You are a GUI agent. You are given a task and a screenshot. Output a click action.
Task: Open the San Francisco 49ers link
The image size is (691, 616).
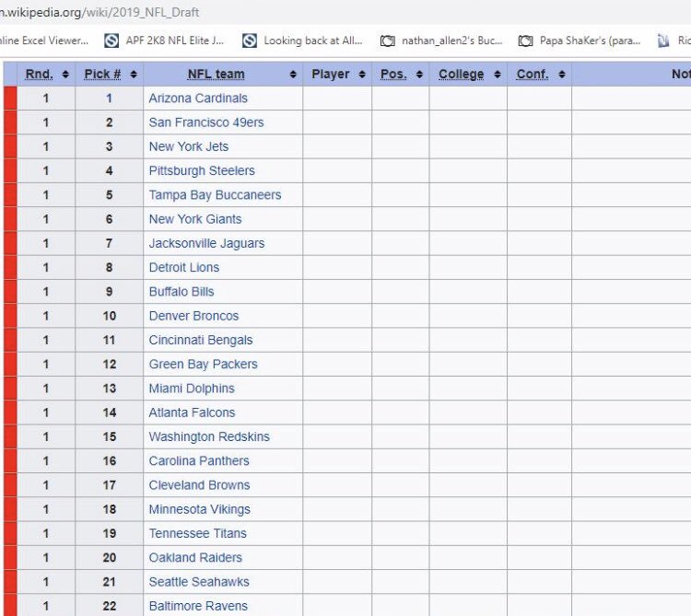click(x=206, y=122)
